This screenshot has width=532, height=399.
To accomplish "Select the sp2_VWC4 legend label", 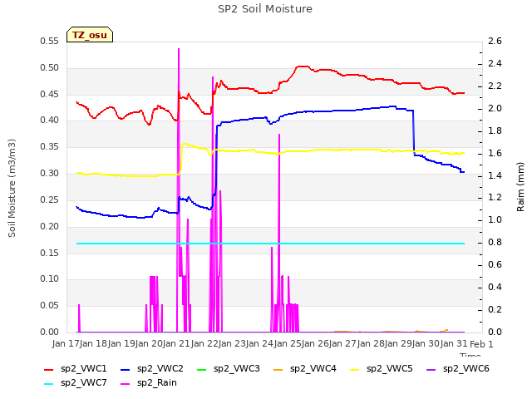I will [313, 369].
